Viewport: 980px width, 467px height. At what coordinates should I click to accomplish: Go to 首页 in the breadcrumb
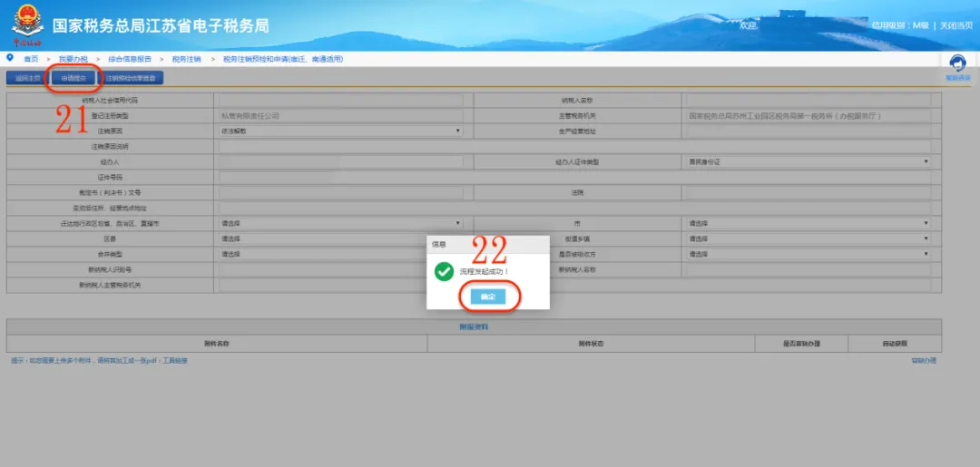pos(31,59)
